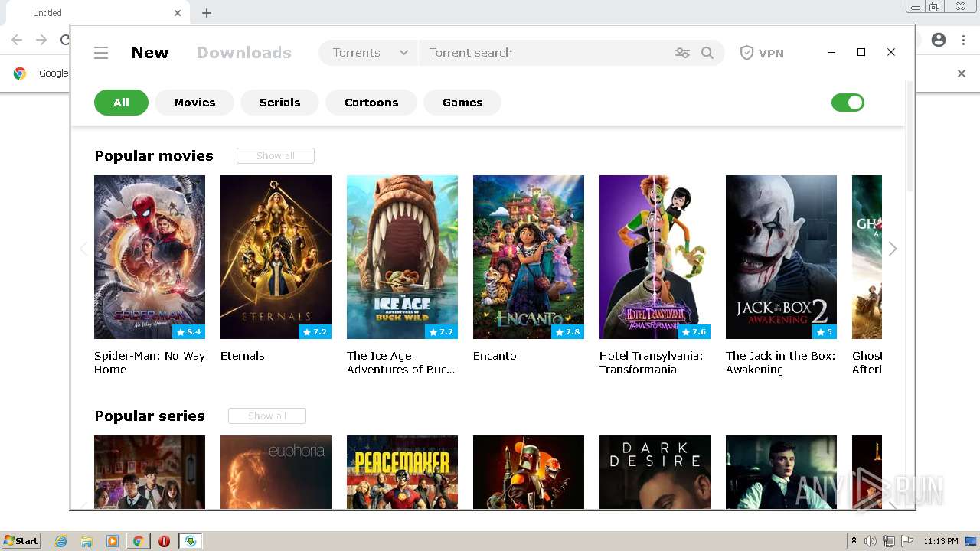Open a new Chrome tab with the plus icon

click(x=207, y=13)
